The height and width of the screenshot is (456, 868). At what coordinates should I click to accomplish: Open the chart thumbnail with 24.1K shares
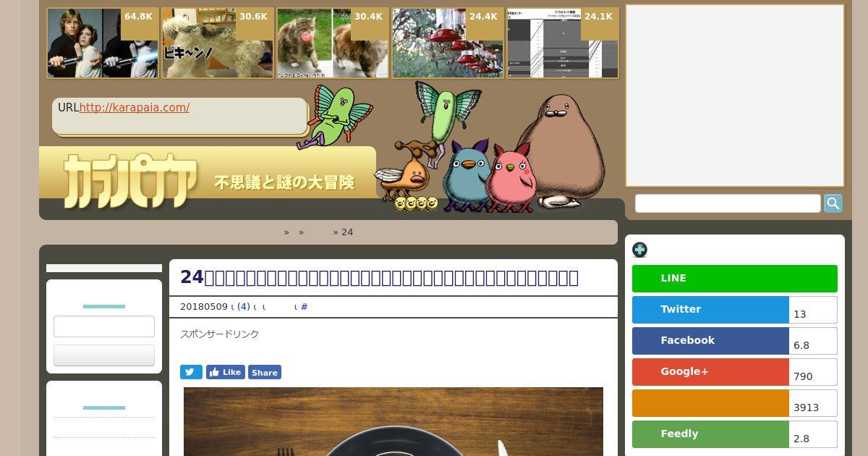(563, 43)
